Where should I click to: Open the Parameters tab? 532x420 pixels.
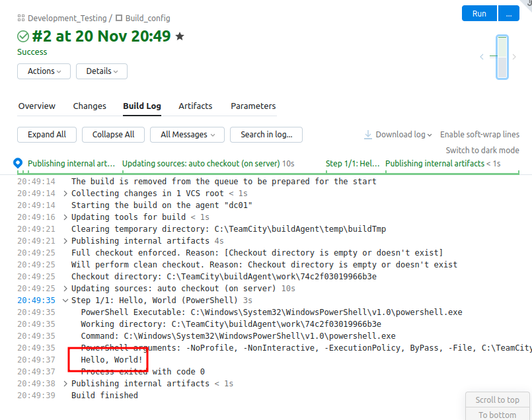coord(253,106)
